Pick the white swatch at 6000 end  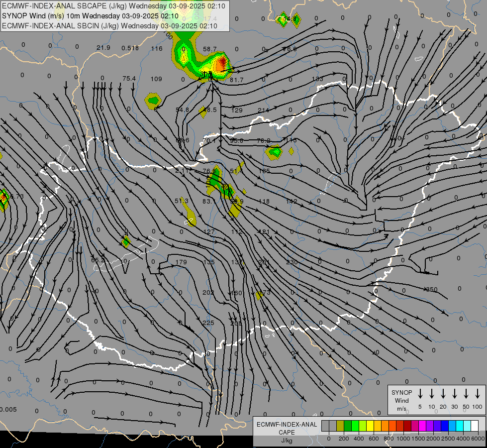point(474,426)
